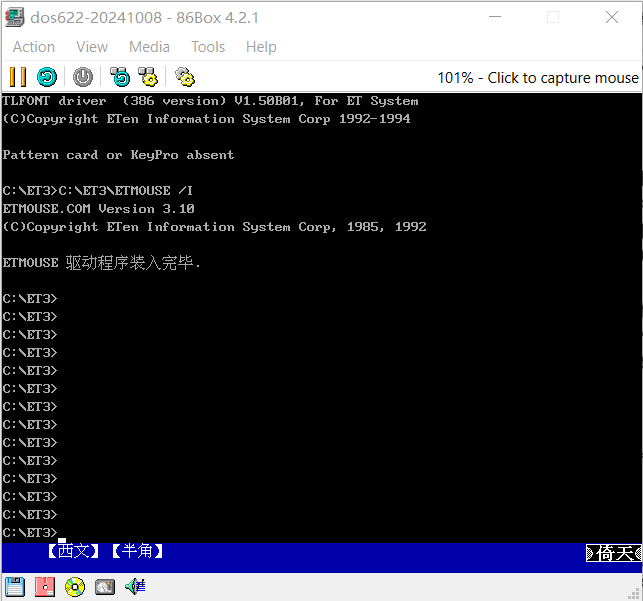Open the Tools menu
643x601 pixels.
click(x=208, y=47)
